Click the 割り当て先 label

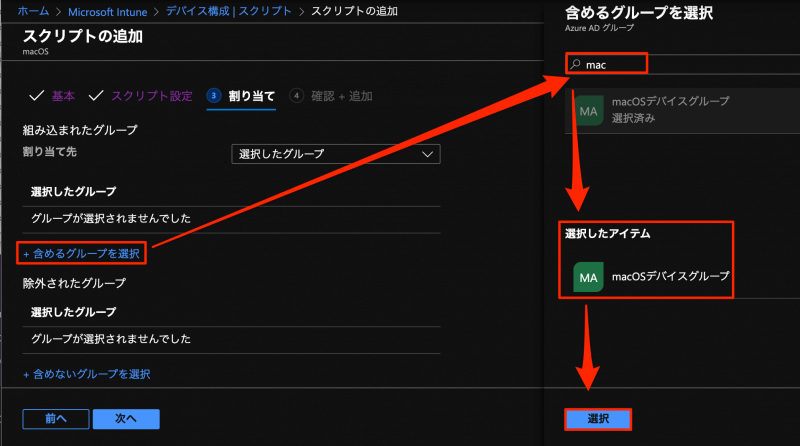pos(49,152)
